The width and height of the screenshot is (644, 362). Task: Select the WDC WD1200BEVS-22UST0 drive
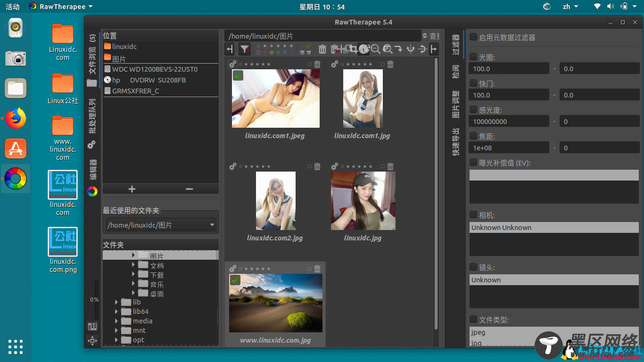point(160,69)
